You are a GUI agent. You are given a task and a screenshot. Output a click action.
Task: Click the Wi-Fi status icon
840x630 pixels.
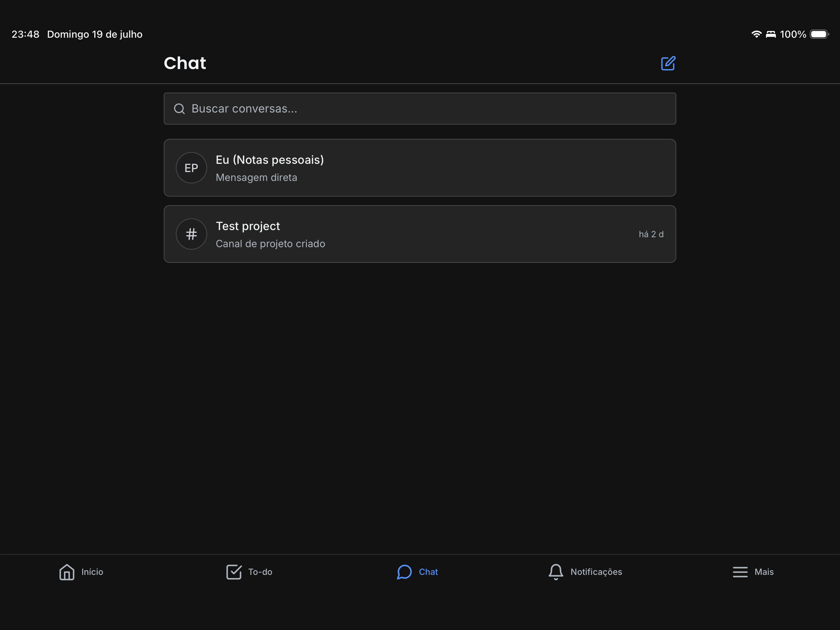756,34
